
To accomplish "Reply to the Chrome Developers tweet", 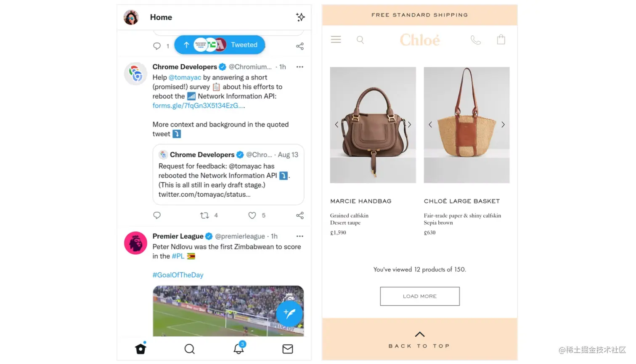I will click(157, 215).
